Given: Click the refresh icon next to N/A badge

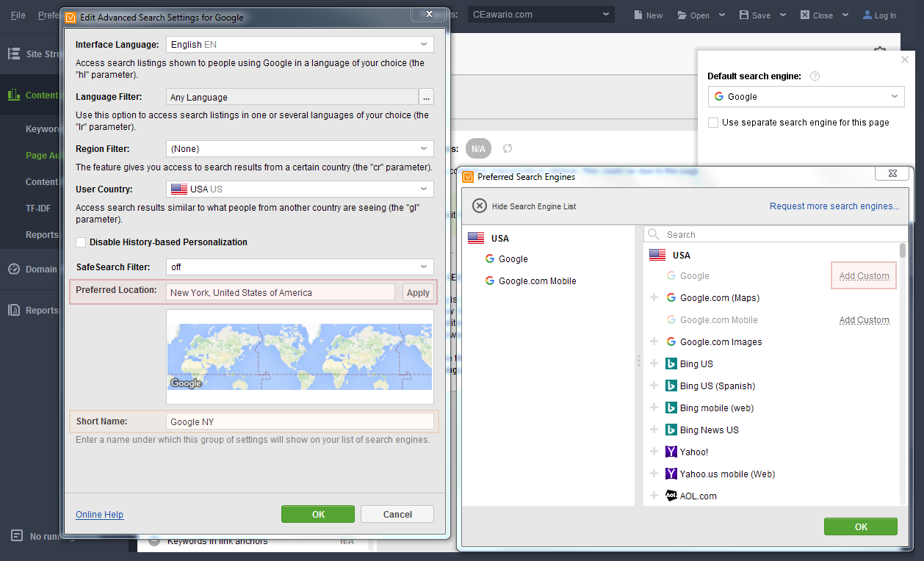Looking at the screenshot, I should [x=508, y=148].
